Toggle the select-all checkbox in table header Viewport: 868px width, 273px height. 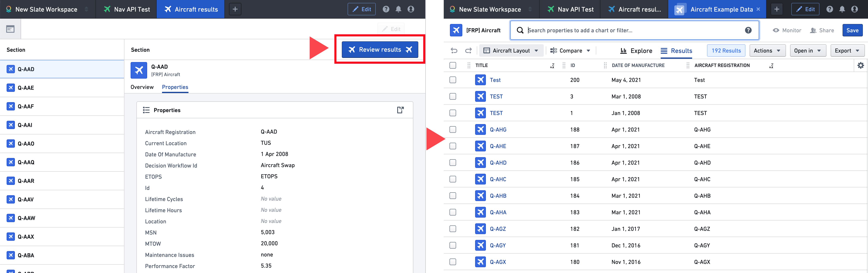click(x=453, y=65)
